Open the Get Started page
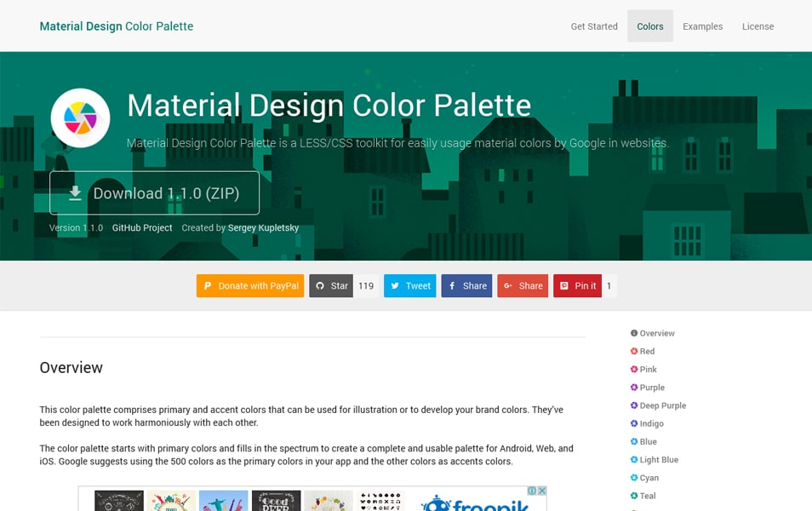The image size is (812, 511). click(x=593, y=26)
